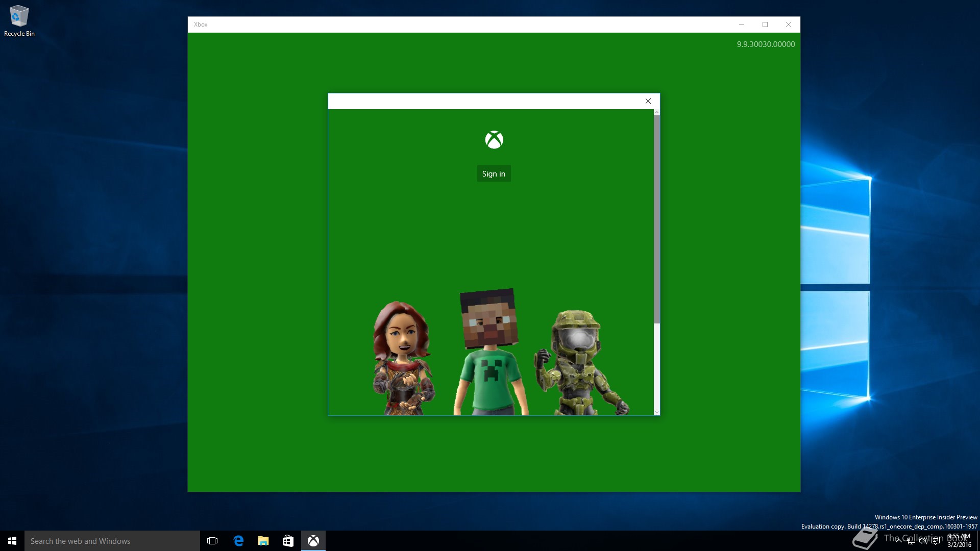980x551 pixels.
Task: Click the Minecraft Steve avatar
Action: (490, 352)
